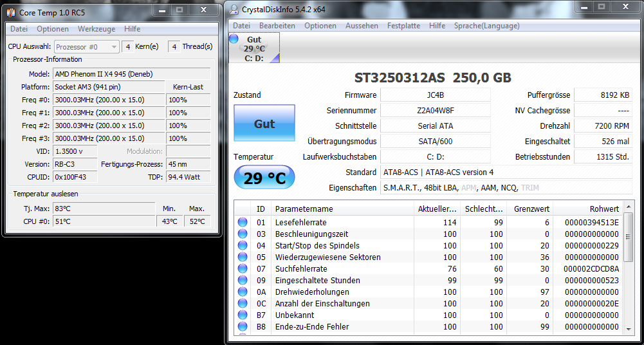Click status orb for Start/Stop des Spindels row

pos(243,245)
